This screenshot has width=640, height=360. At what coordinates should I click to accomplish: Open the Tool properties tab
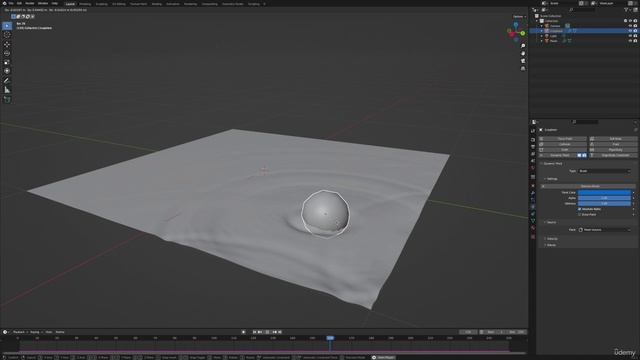tap(533, 131)
